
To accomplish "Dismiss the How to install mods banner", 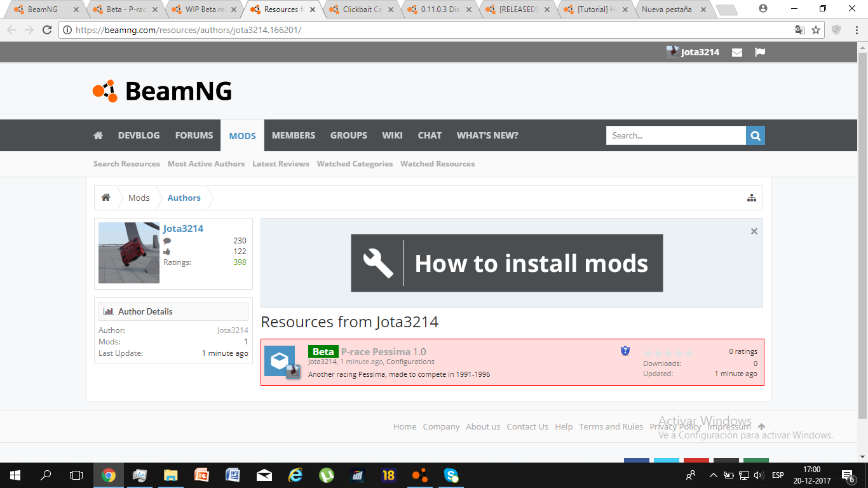I will tap(754, 231).
